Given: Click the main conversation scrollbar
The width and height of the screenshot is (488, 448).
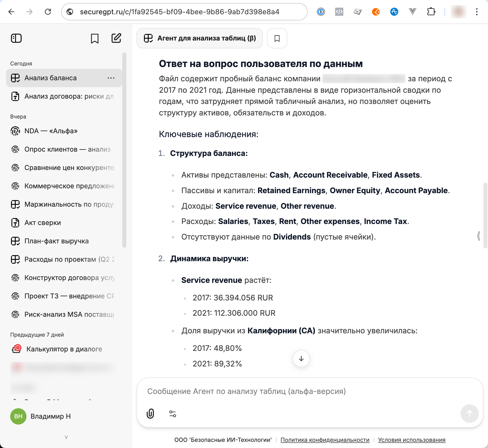Looking at the screenshot, I should pyautogui.click(x=485, y=215).
